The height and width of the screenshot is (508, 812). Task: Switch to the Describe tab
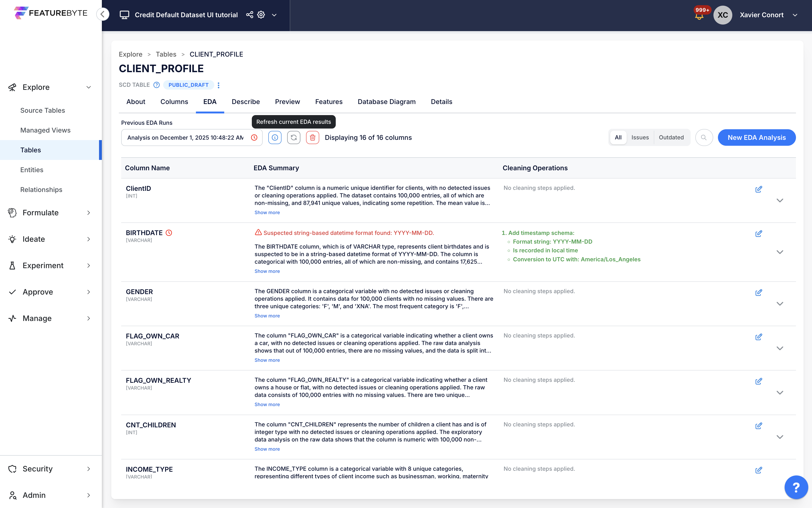click(245, 102)
